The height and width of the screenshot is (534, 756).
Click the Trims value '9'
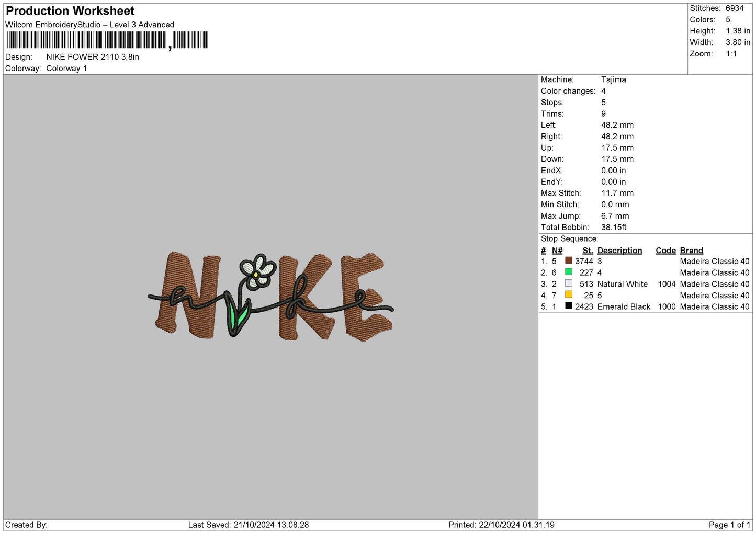(x=603, y=113)
